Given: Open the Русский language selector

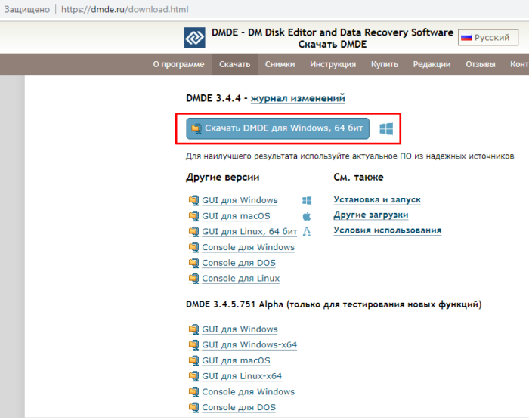Looking at the screenshot, I should 488,38.
